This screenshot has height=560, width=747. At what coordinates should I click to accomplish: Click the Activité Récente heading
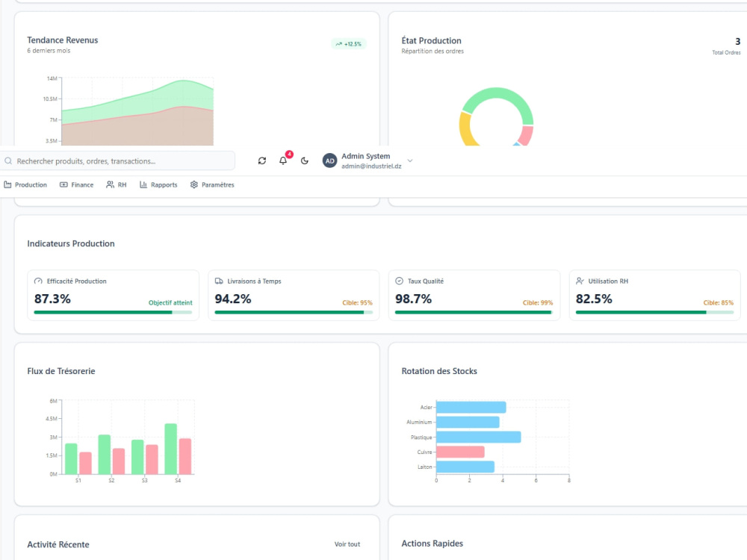point(58,544)
